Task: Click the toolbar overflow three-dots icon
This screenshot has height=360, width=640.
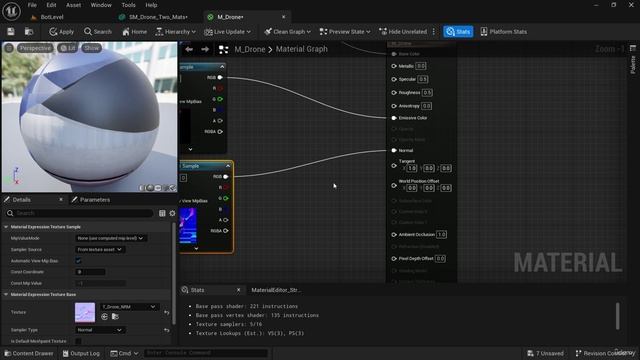Action: (x=433, y=32)
